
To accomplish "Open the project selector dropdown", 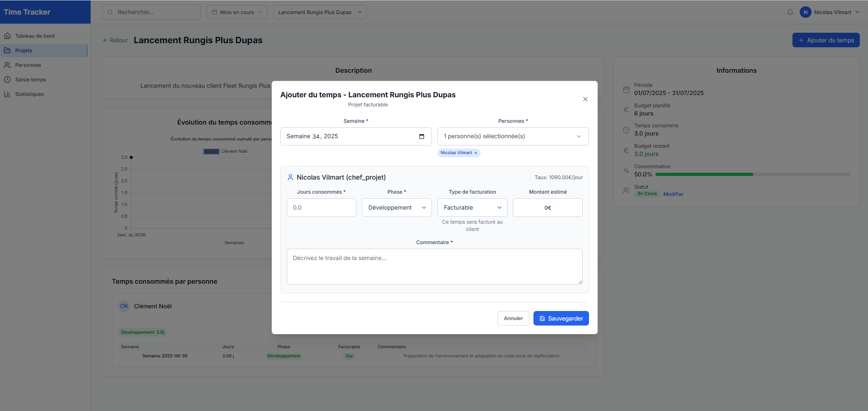I will click(320, 12).
